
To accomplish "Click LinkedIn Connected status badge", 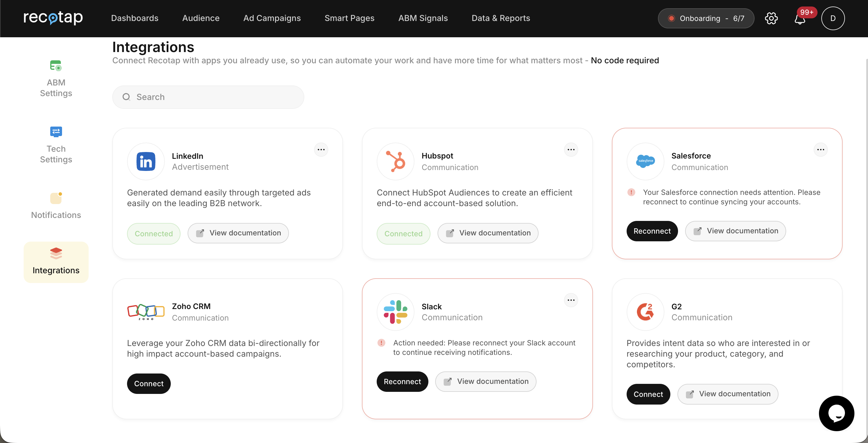I will pyautogui.click(x=154, y=234).
